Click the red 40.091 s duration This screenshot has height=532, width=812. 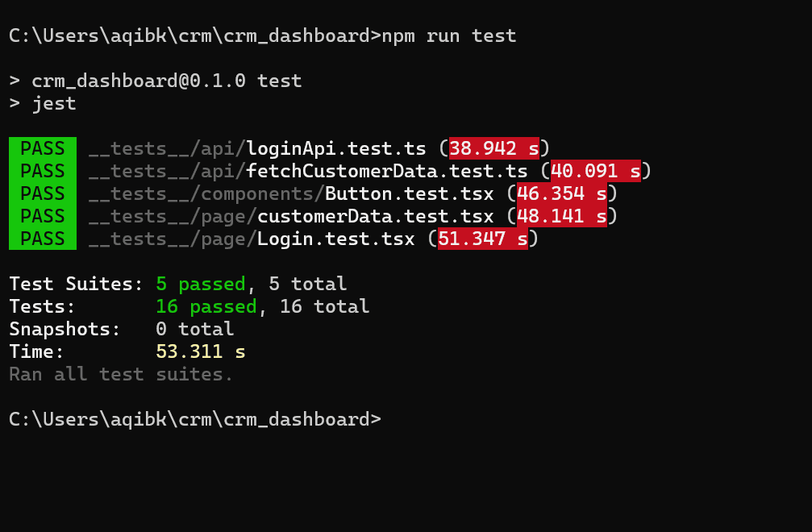(x=595, y=171)
